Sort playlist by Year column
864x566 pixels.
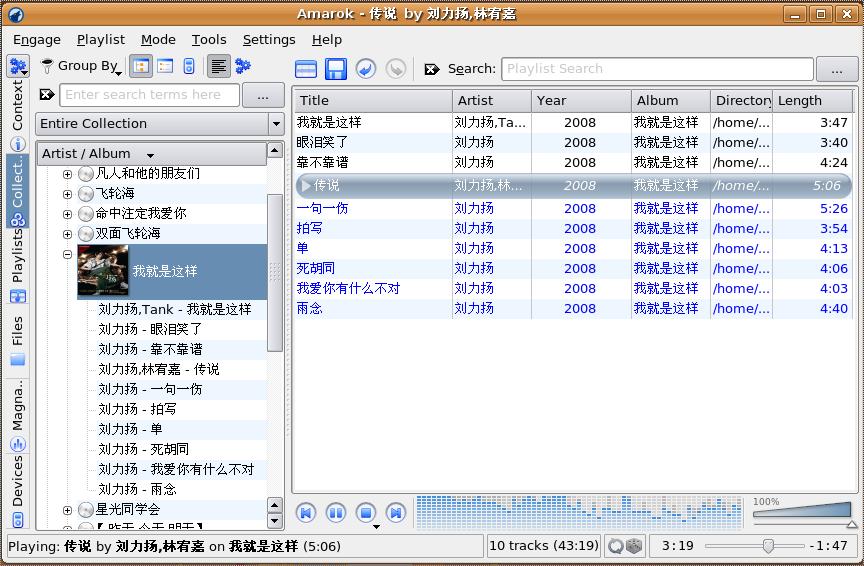581,101
